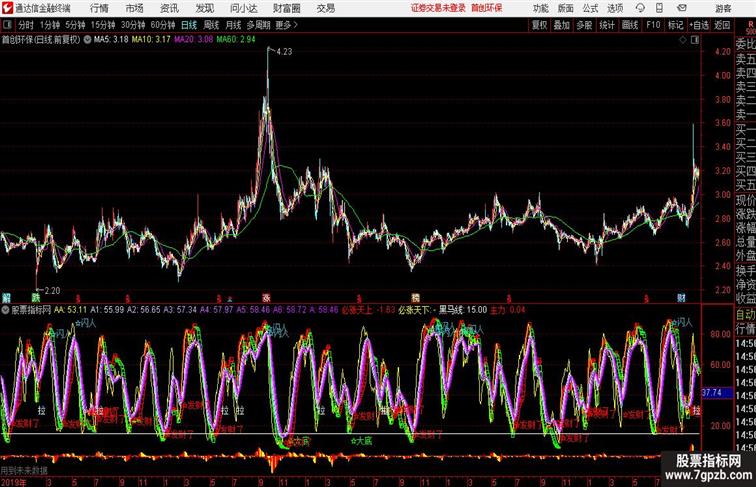Screen dimensions: 756x487
Task: Open the 发现 menu
Action: point(204,8)
